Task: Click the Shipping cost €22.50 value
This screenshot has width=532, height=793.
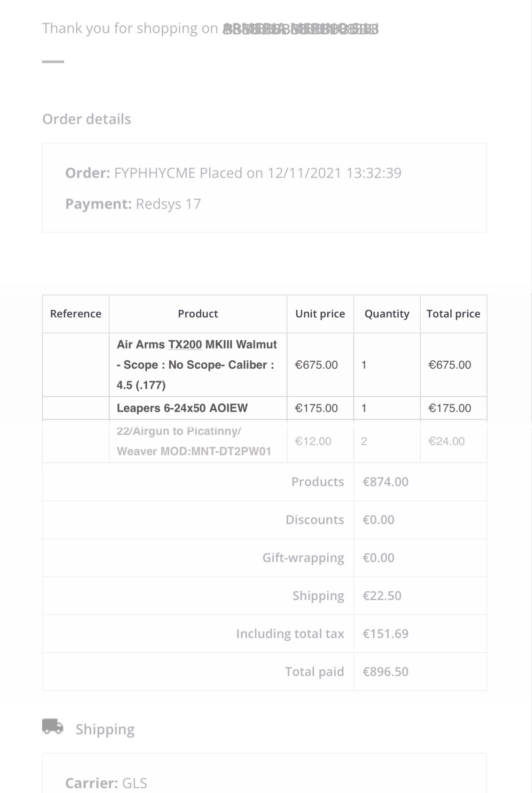Action: tap(382, 596)
